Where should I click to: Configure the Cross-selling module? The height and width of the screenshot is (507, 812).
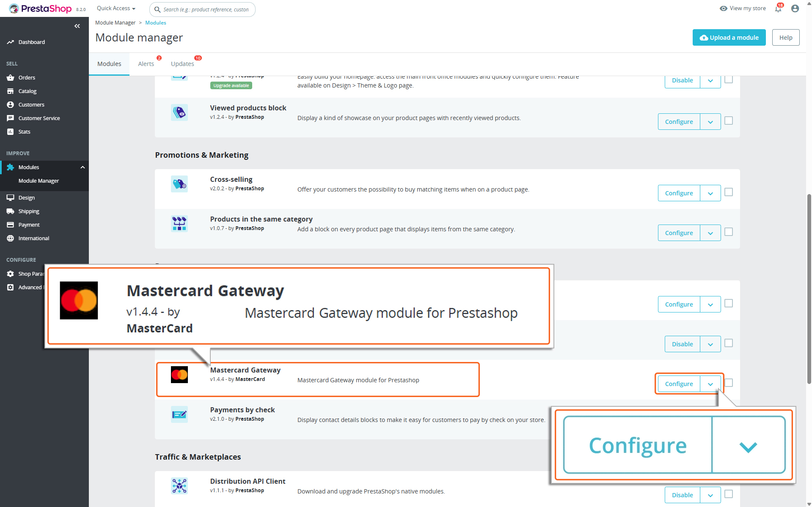[679, 193]
